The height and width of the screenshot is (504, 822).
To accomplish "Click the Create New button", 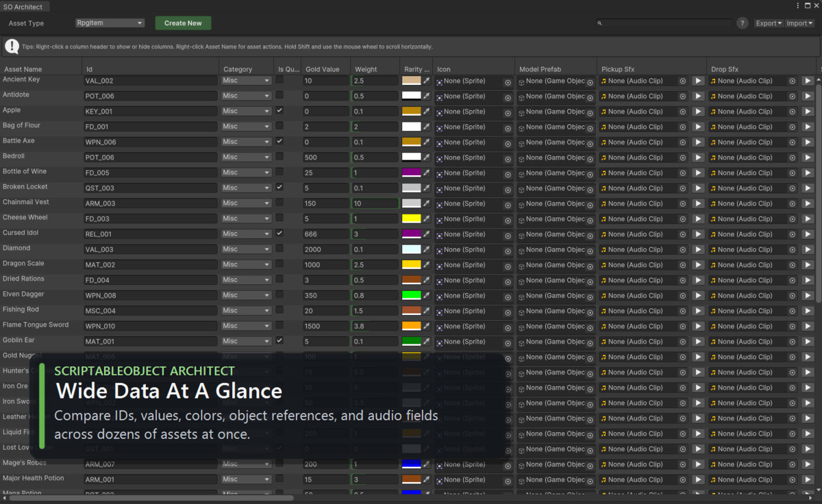I will (183, 23).
